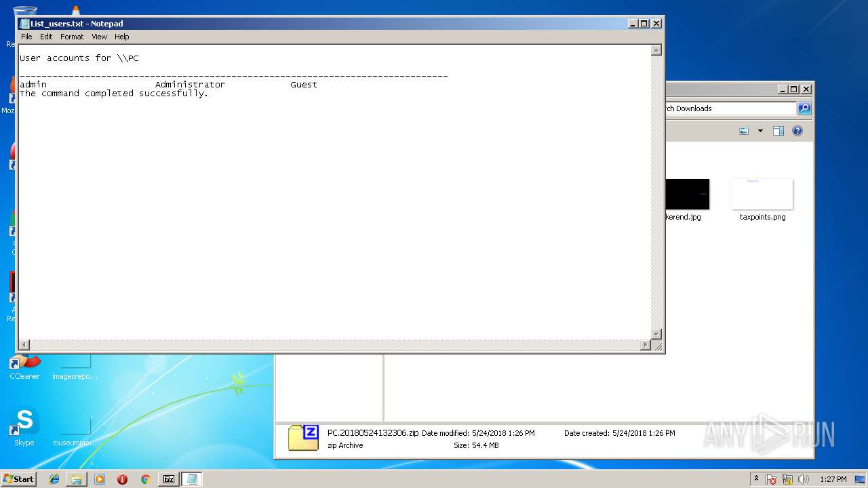Open the CCleaner desktop shortcut

coord(24,368)
